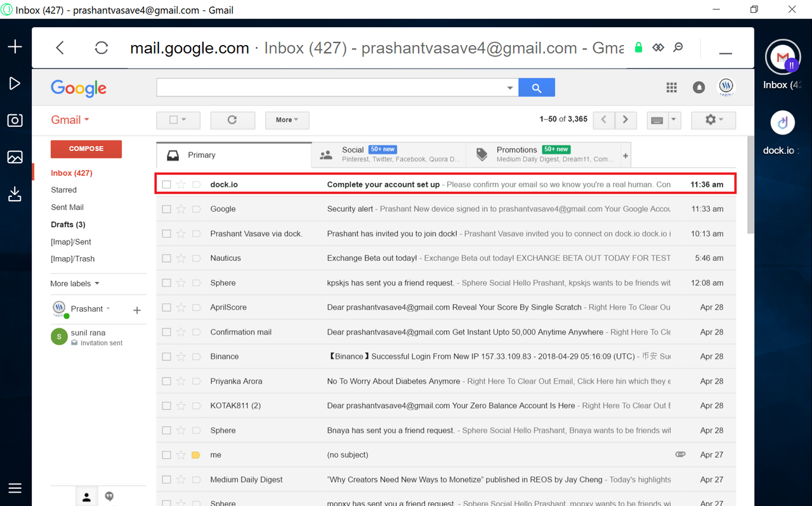Start a new chat with the plus icon

136,310
